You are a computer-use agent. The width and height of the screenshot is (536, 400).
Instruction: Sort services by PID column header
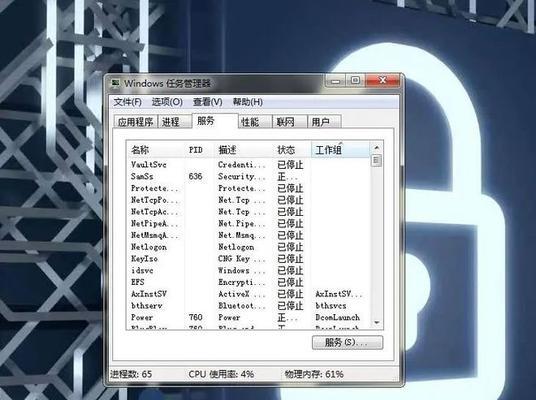200,150
